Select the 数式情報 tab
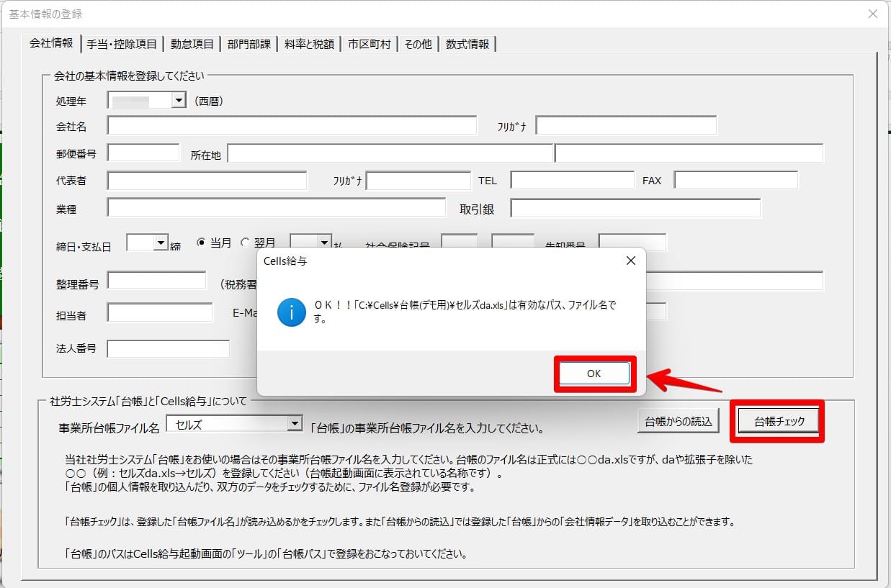This screenshot has height=588, width=891. click(467, 44)
